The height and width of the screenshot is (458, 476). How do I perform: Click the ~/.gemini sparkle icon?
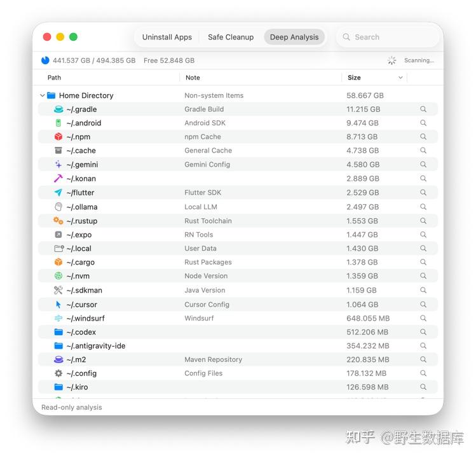(x=58, y=164)
